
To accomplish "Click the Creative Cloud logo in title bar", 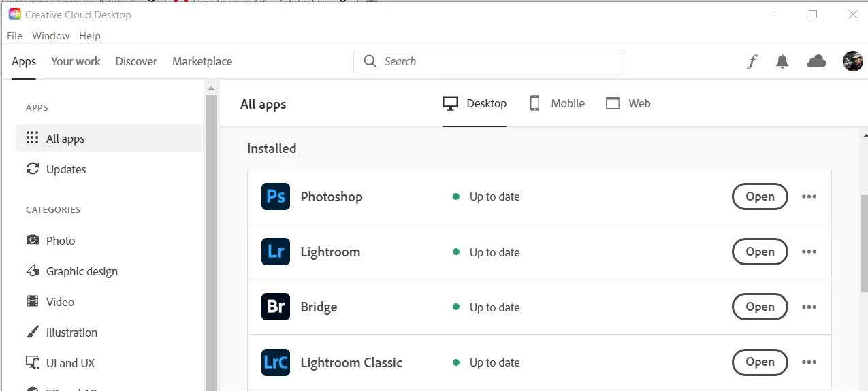I will pyautogui.click(x=15, y=14).
